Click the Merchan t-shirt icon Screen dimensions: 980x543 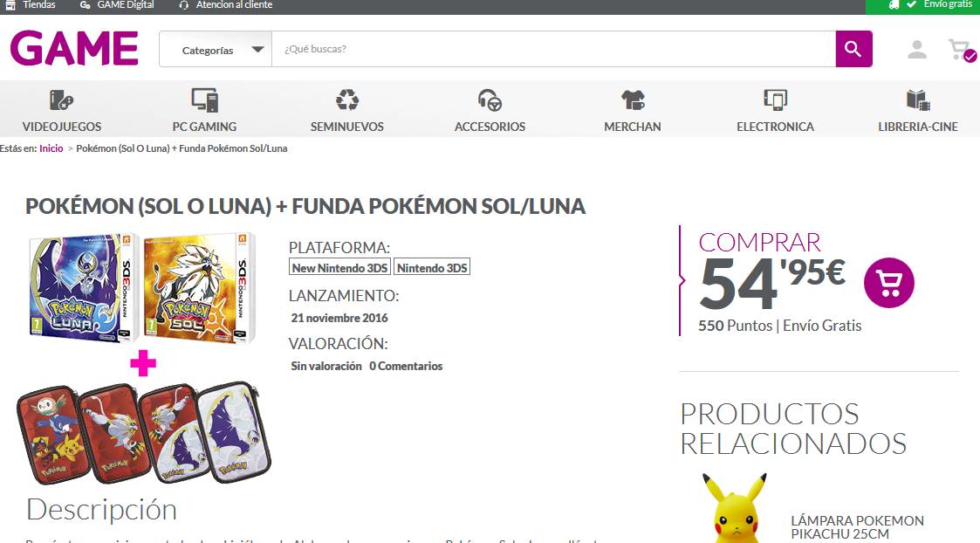point(633,100)
